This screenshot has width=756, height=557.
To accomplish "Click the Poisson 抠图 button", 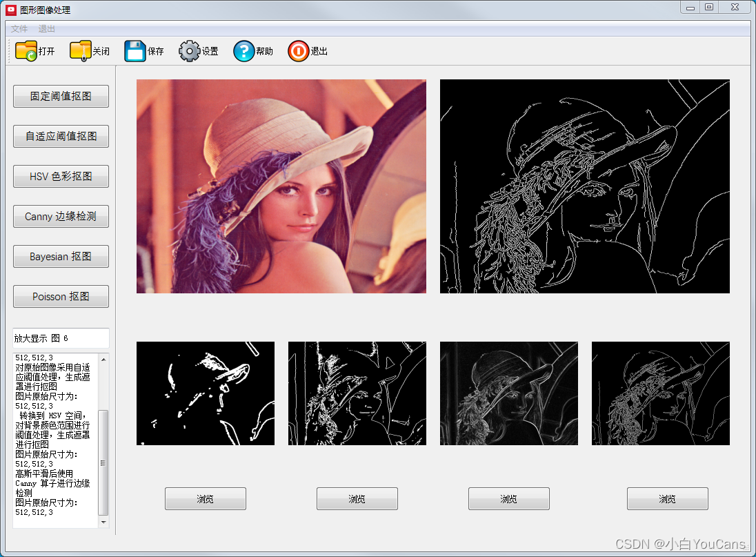I will [61, 297].
